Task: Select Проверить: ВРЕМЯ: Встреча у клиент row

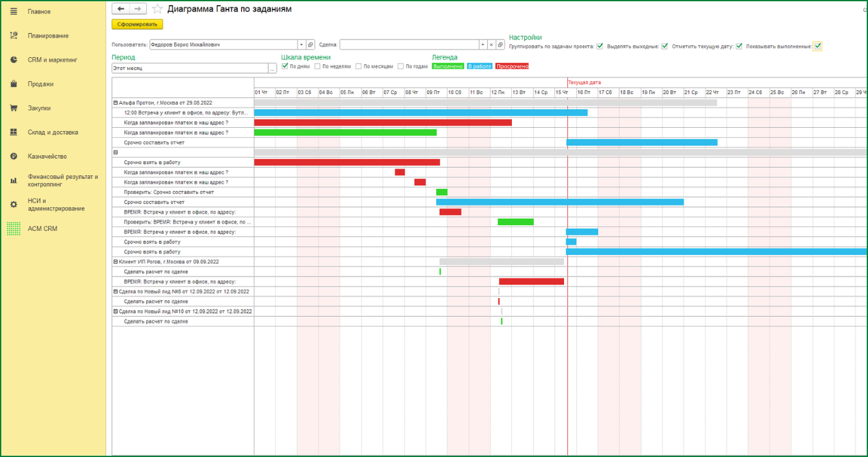Action: click(x=183, y=222)
